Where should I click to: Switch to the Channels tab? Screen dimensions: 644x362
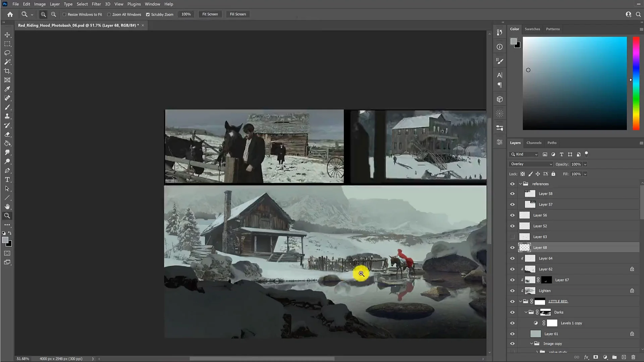pyautogui.click(x=534, y=143)
